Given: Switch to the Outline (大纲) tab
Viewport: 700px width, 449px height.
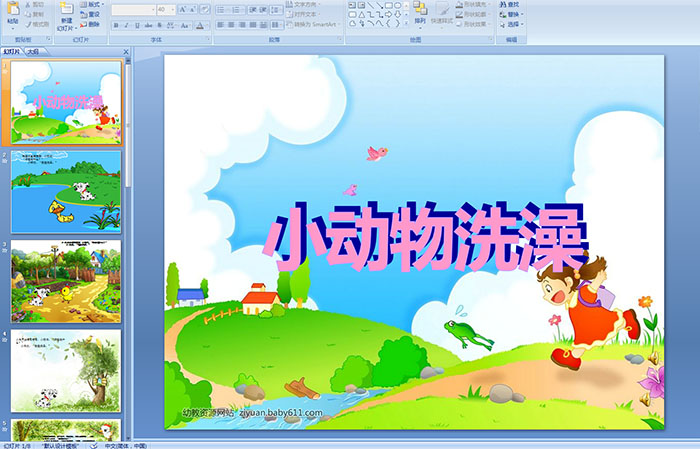Looking at the screenshot, I should [x=34, y=50].
